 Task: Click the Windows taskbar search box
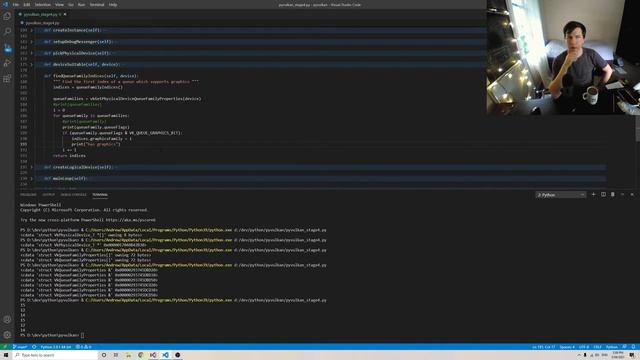click(55, 355)
